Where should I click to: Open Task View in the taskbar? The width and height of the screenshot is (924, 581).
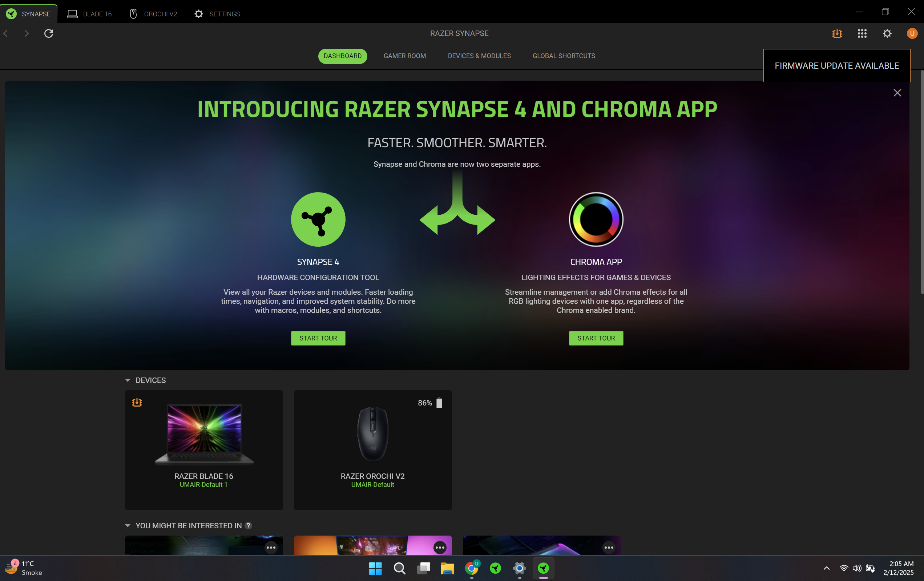click(424, 568)
